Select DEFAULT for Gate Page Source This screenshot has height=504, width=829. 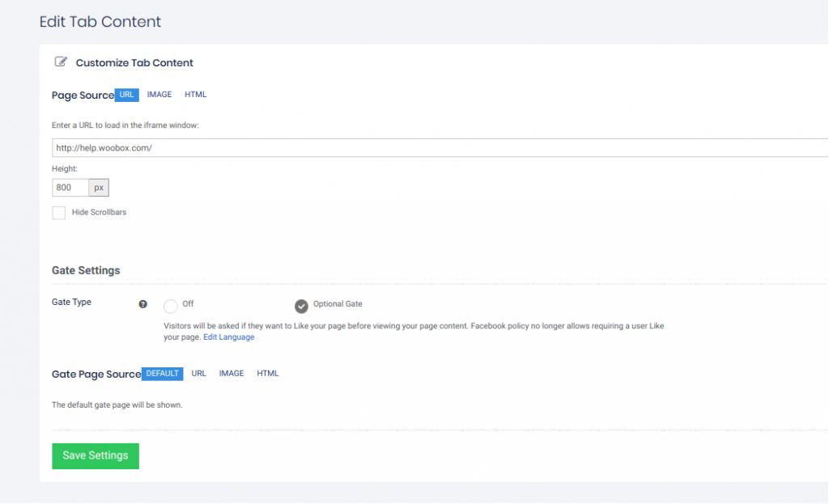(x=162, y=374)
